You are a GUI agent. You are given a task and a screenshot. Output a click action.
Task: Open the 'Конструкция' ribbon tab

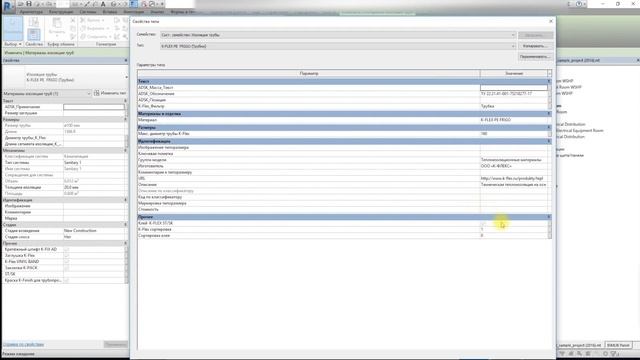[61, 12]
